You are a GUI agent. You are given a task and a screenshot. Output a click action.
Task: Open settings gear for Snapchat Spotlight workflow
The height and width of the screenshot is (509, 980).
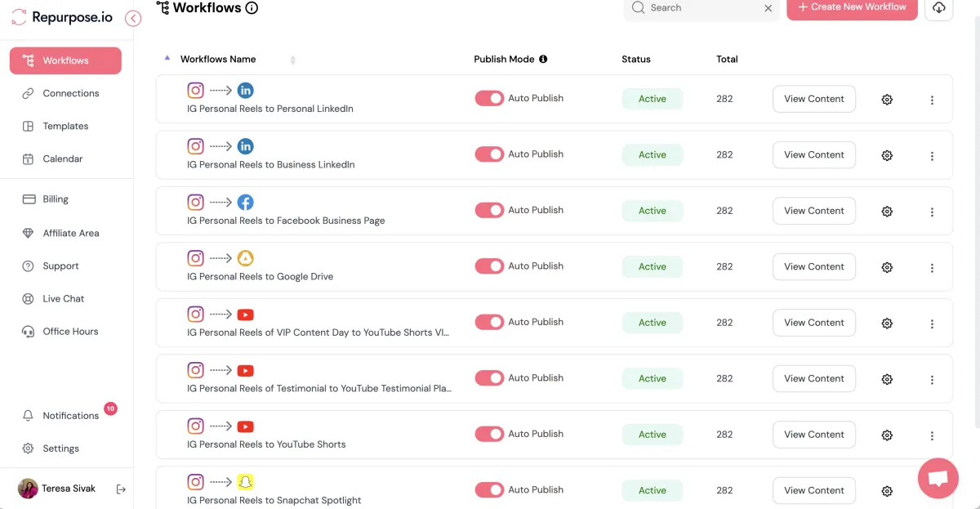click(887, 491)
